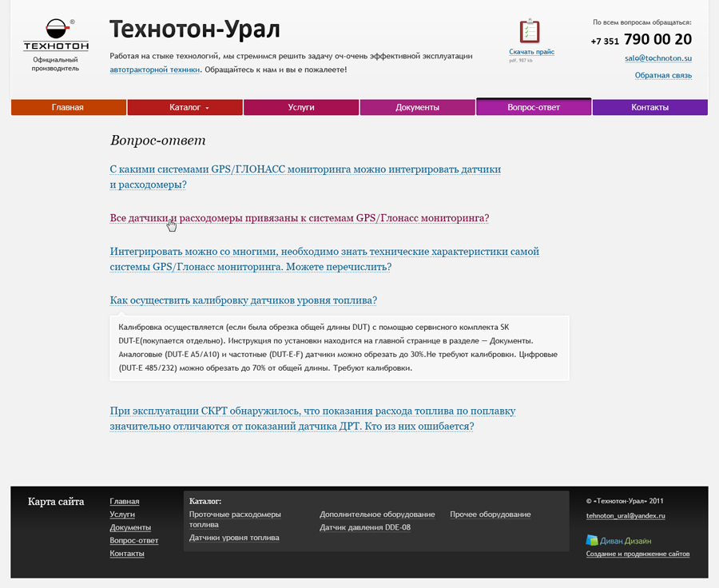Click the Вопрос-ответ page heading

[x=157, y=140]
